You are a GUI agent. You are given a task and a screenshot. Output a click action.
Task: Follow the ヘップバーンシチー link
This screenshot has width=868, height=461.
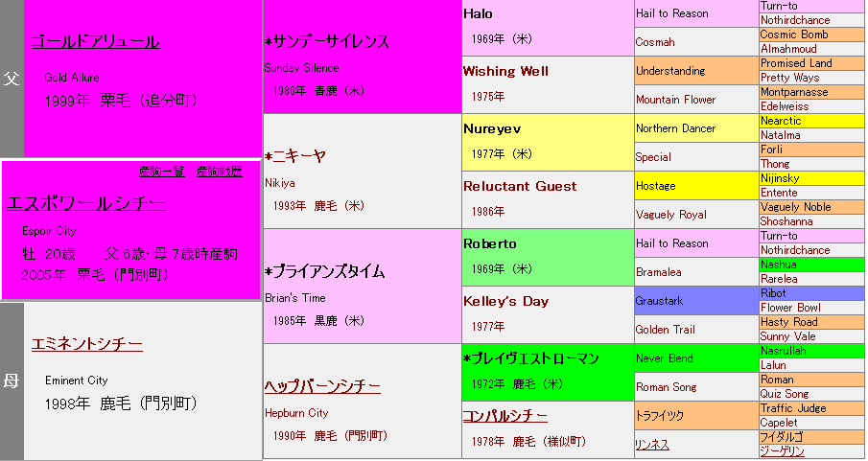tap(322, 386)
